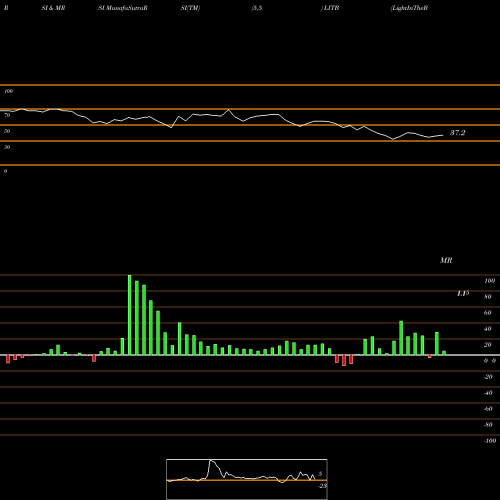Click the "MR" label above the histogram
This screenshot has width=500, height=500.
click(446, 260)
